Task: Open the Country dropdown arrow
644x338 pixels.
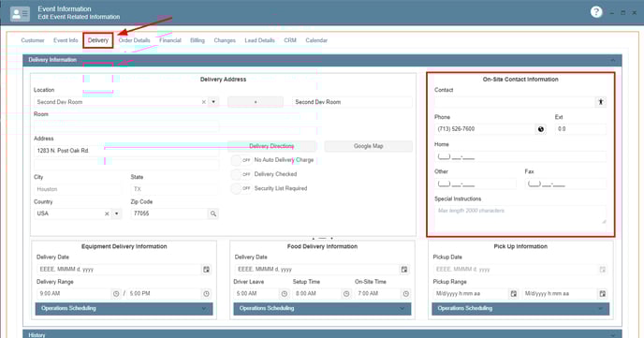Action: (x=117, y=213)
